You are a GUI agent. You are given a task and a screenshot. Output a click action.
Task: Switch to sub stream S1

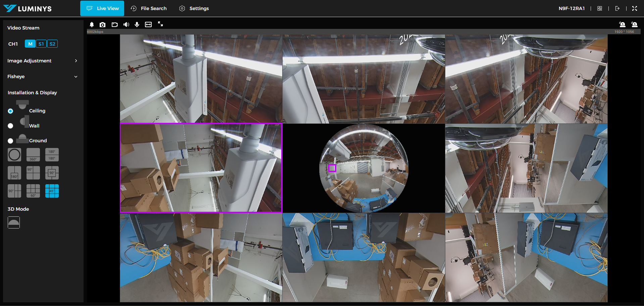(x=41, y=44)
